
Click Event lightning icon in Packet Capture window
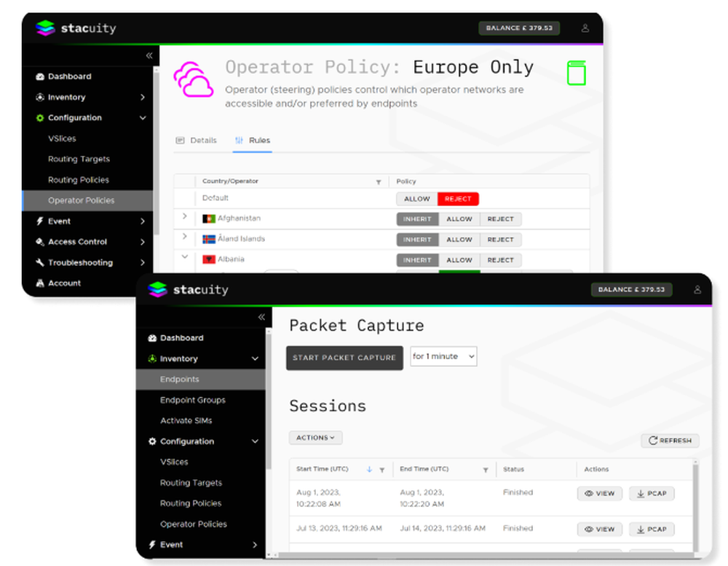(152, 545)
